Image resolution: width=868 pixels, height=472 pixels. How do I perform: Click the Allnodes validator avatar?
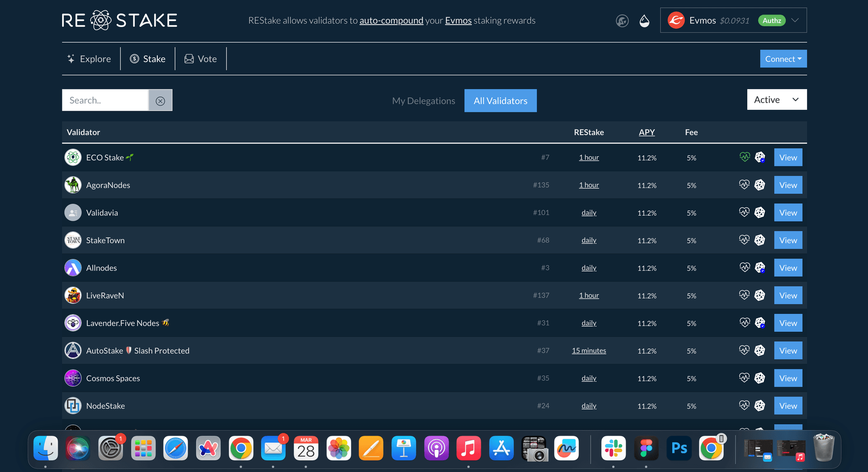click(73, 268)
